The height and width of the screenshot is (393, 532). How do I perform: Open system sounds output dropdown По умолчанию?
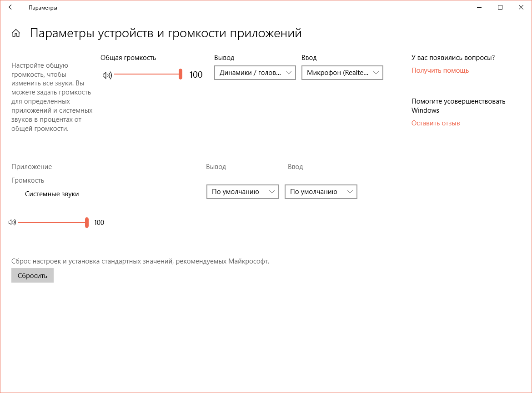[243, 192]
